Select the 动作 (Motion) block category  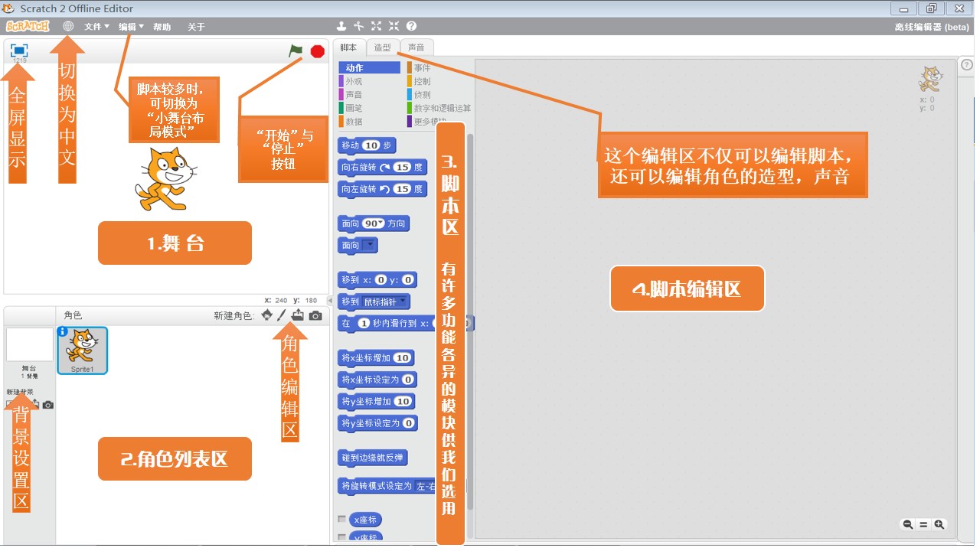coord(369,68)
